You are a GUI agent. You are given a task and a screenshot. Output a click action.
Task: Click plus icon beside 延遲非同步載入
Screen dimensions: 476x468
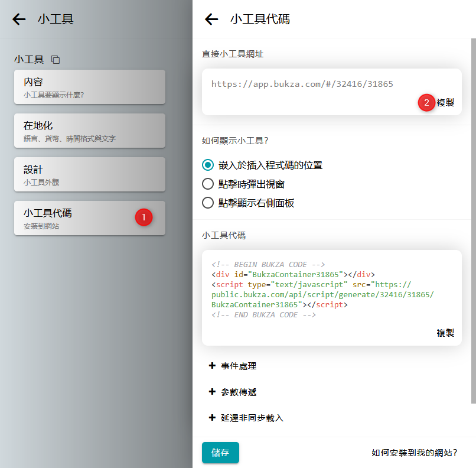coord(212,418)
